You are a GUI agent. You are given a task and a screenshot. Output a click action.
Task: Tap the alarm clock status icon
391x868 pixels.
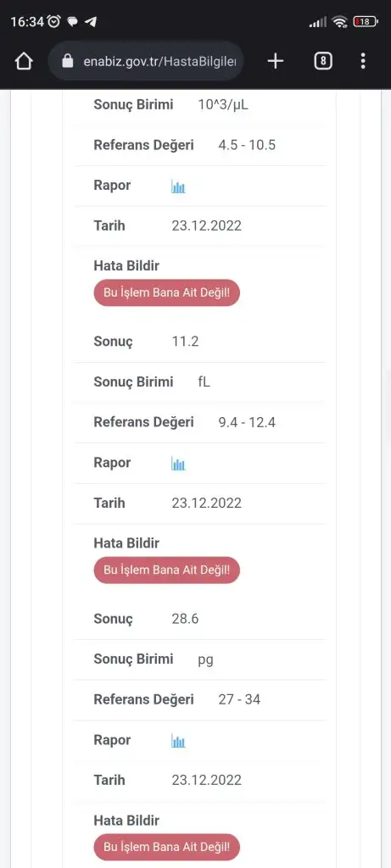point(54,21)
